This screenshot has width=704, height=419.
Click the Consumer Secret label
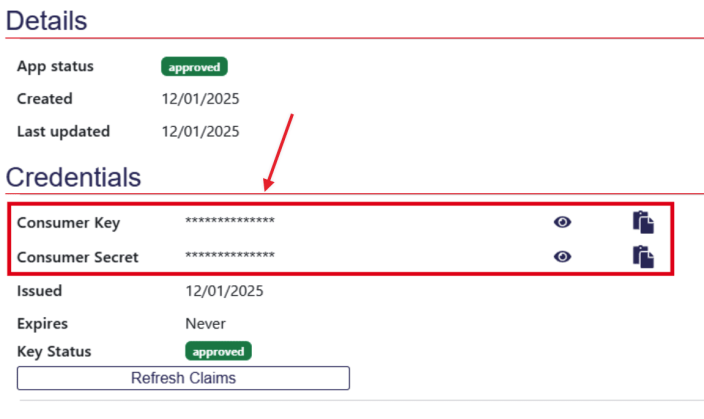coord(78,257)
